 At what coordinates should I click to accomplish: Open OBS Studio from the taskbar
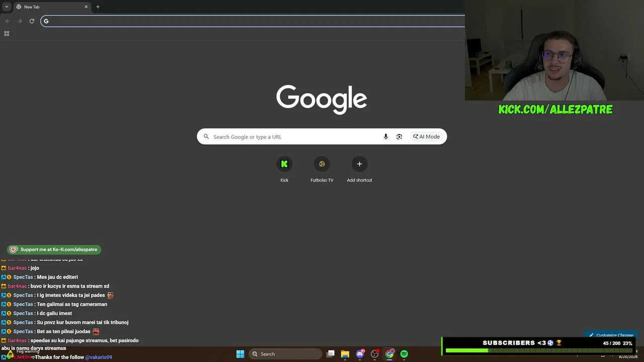click(x=375, y=354)
